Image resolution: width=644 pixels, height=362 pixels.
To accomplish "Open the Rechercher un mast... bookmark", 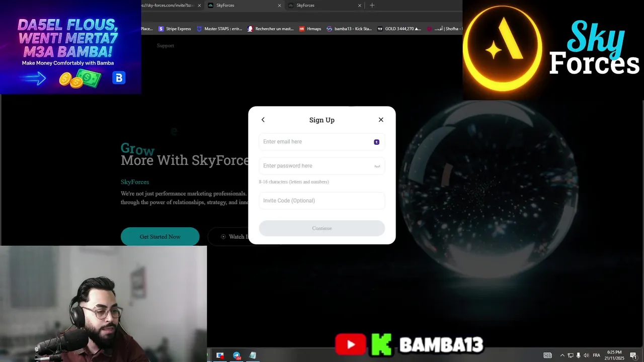I will point(270,29).
